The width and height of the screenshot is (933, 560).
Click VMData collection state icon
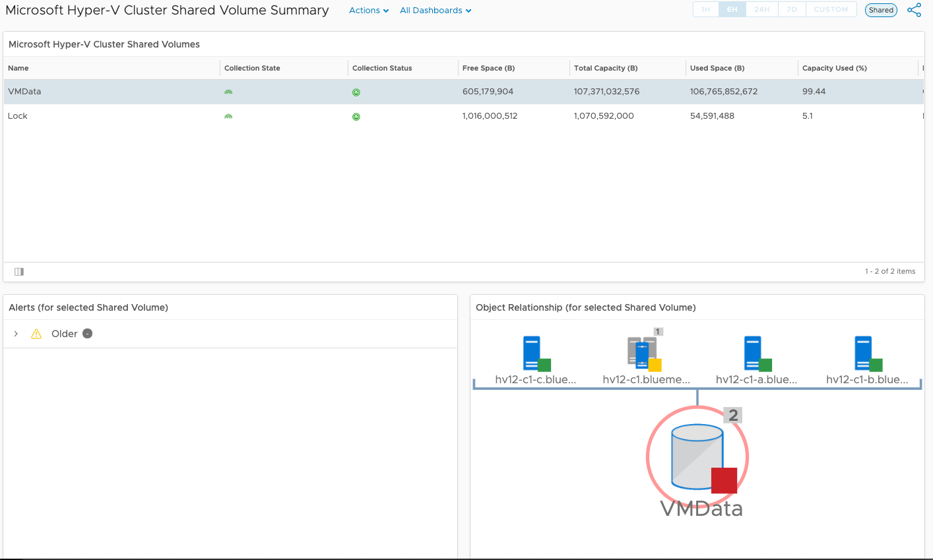(x=228, y=92)
